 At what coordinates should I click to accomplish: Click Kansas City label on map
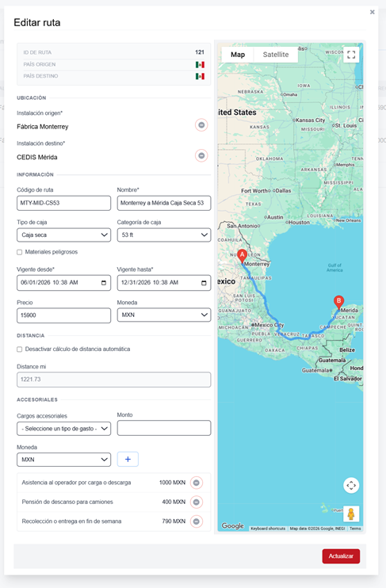[x=310, y=120]
